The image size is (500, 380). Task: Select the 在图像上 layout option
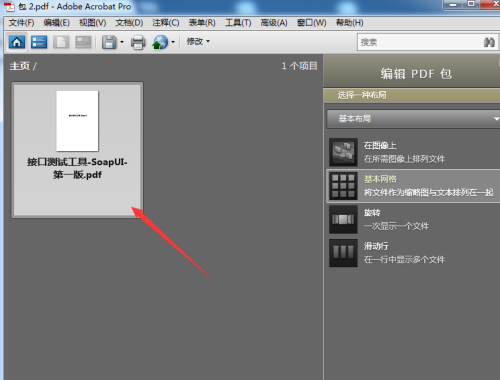point(414,152)
